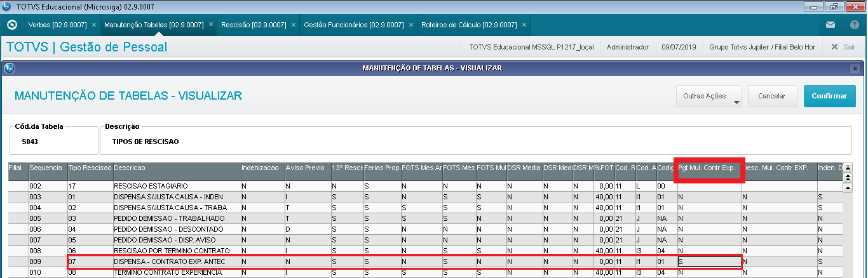Select the PEDIDO DEMISSAO - TRABALHADO cell
Image resolution: width=868 pixels, height=278 pixels.
click(177, 218)
